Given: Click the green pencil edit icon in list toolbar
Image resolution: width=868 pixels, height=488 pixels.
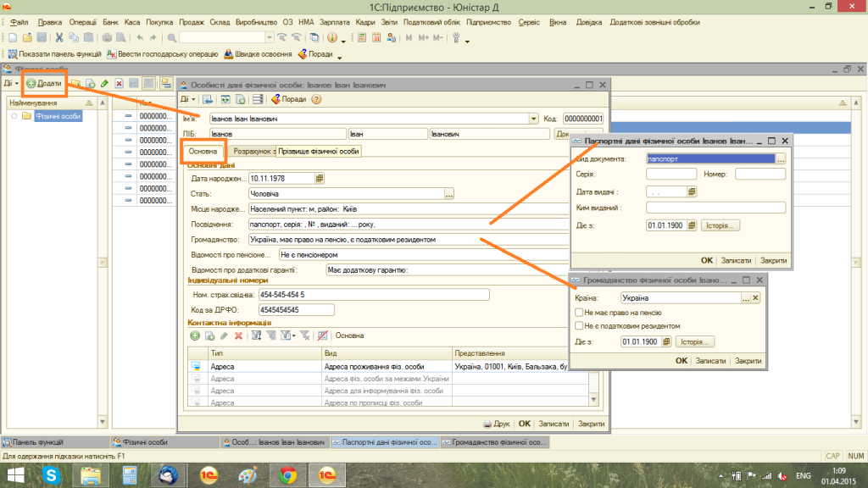Looking at the screenshot, I should pos(104,84).
